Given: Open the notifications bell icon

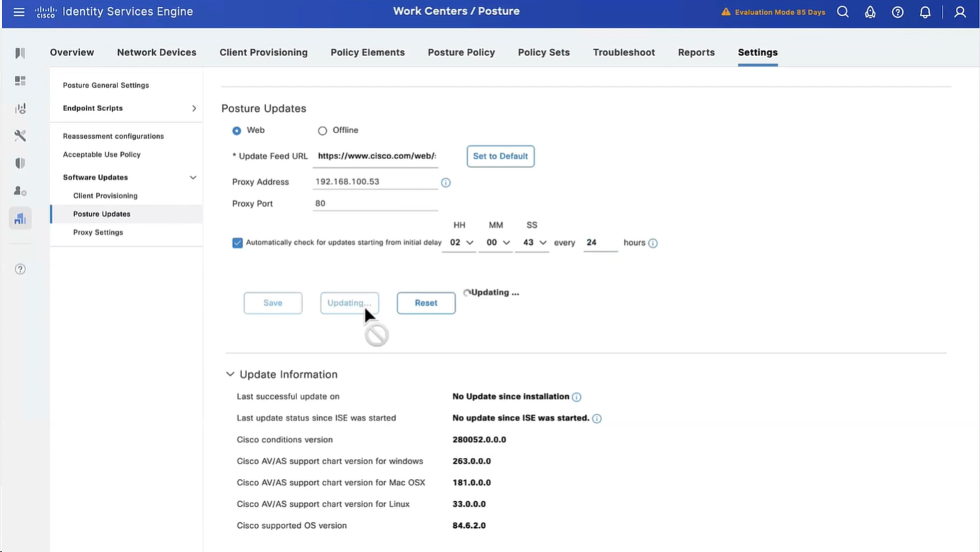Looking at the screenshot, I should tap(925, 12).
